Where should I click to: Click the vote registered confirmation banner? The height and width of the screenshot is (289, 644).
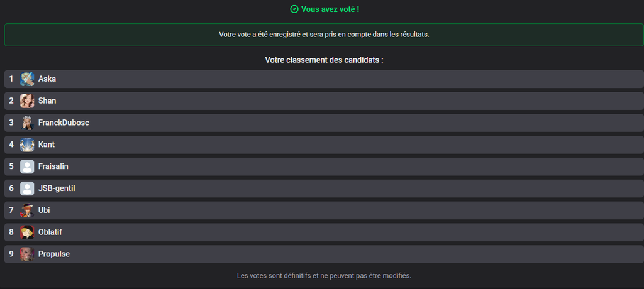click(x=324, y=35)
